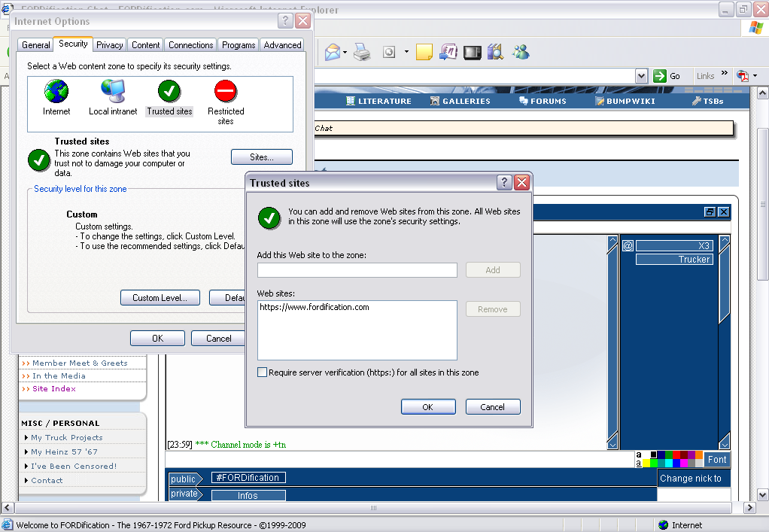The image size is (769, 532).
Task: Open the Site Index link
Action: 54,389
